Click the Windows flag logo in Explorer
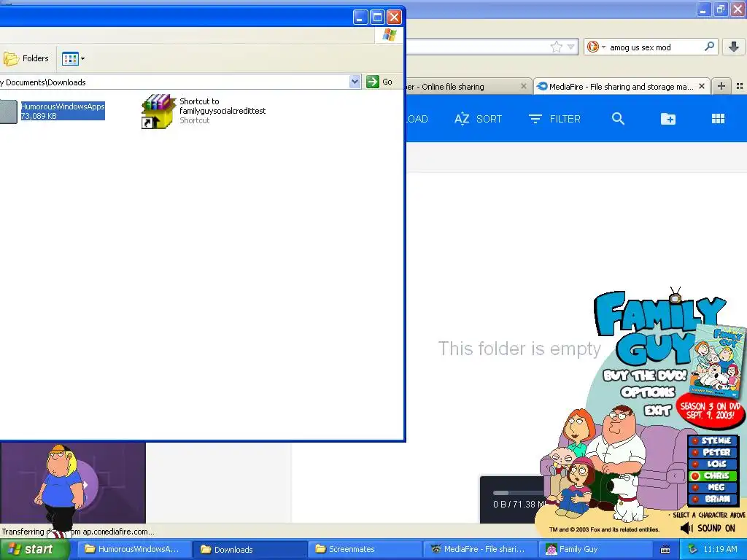The image size is (747, 560). [390, 34]
